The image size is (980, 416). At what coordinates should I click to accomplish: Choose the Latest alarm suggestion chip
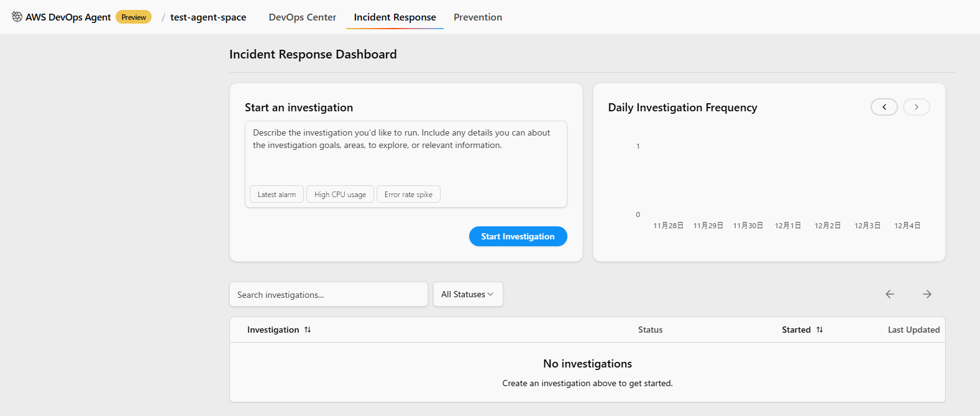click(277, 194)
